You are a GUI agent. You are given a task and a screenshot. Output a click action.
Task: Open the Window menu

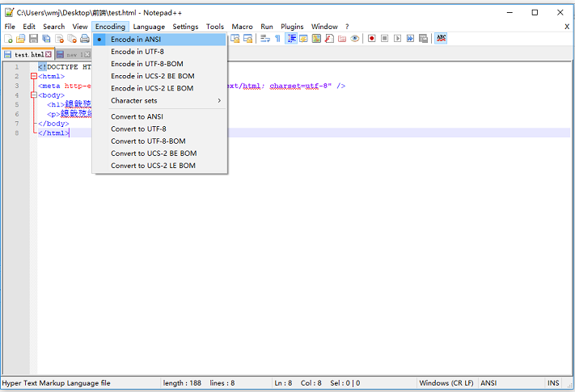tap(324, 27)
